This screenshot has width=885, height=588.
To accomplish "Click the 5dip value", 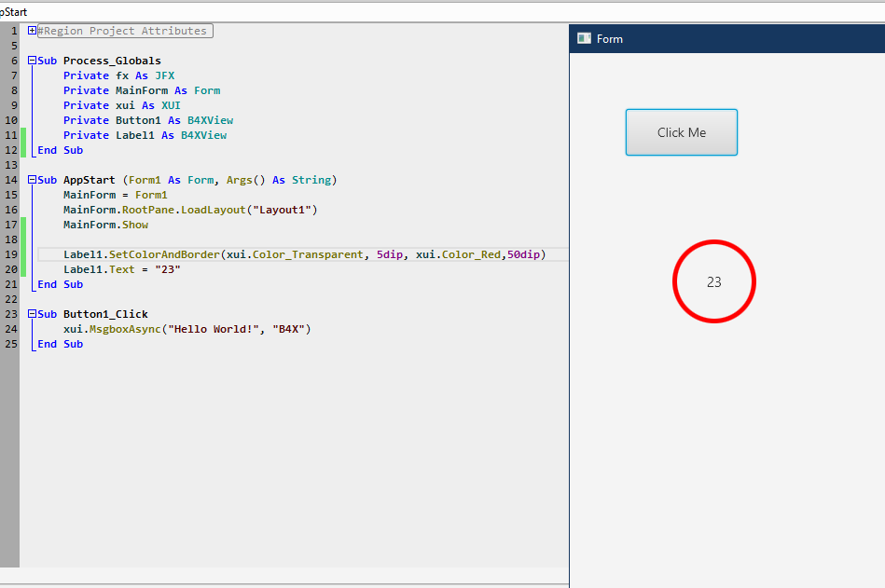I will tap(390, 254).
